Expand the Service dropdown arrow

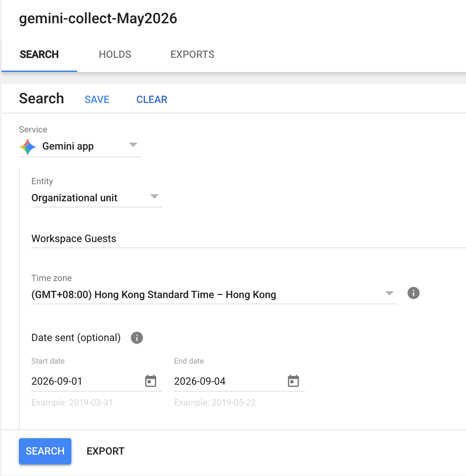(x=133, y=145)
